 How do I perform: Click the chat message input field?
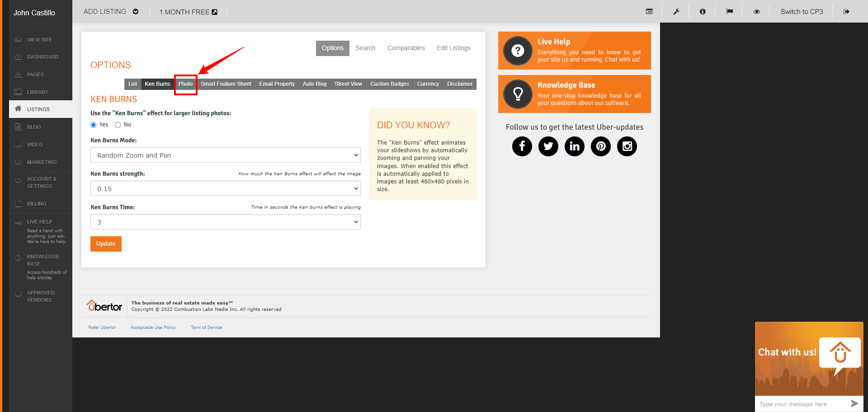[x=800, y=404]
